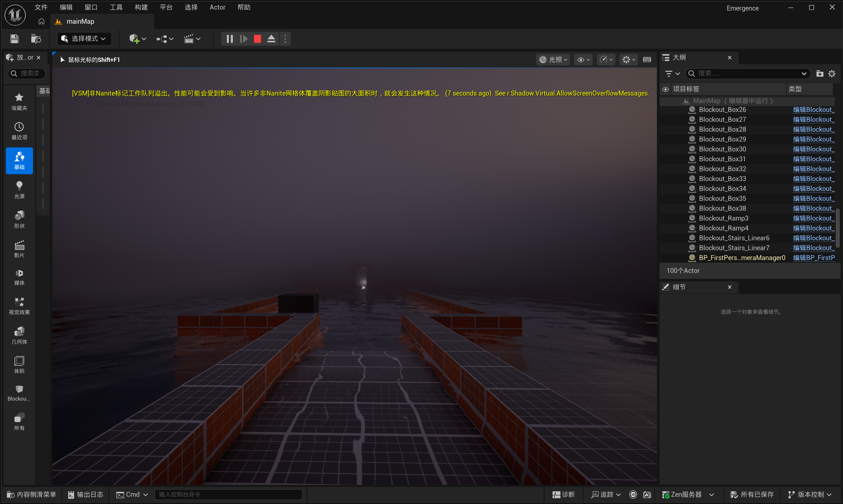Open the play options three-dot menu
This screenshot has width=843, height=504.
285,39
